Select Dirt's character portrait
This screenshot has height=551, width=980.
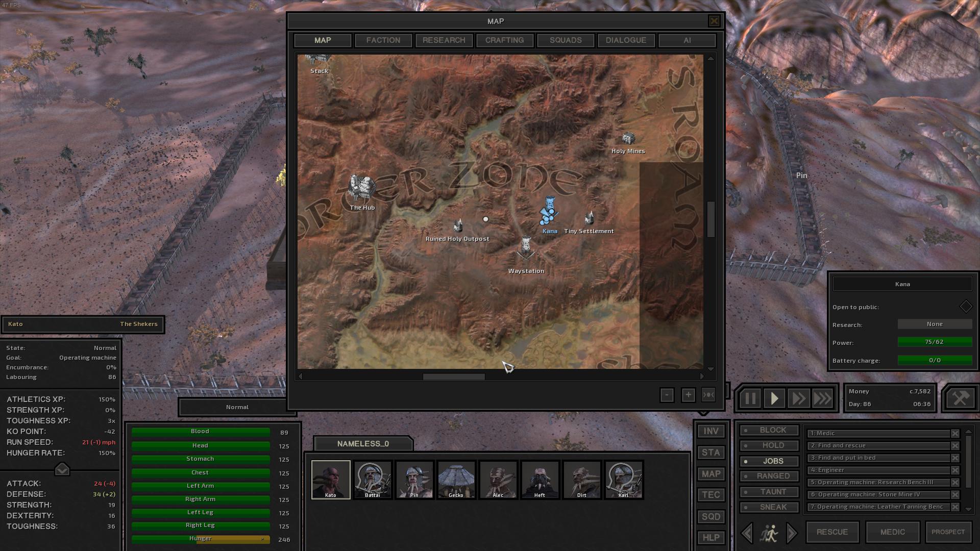[x=582, y=480]
